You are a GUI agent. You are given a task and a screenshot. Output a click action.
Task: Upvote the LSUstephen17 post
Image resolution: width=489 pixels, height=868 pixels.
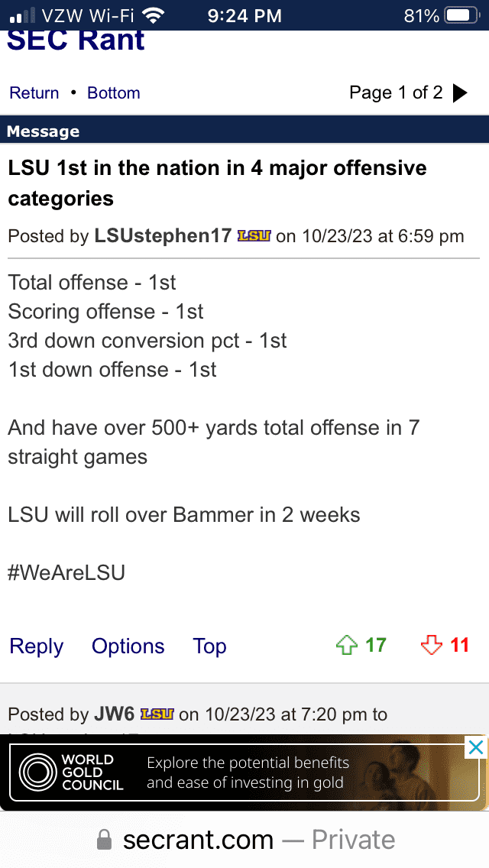coord(347,646)
